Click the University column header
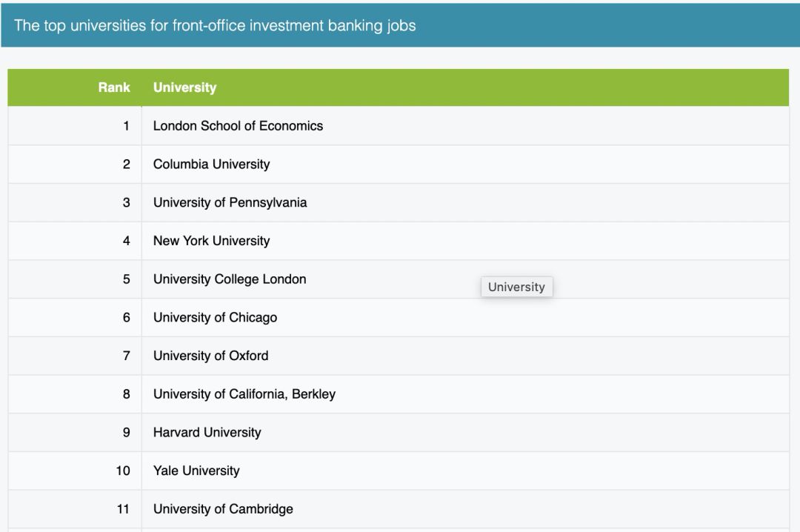 click(184, 87)
